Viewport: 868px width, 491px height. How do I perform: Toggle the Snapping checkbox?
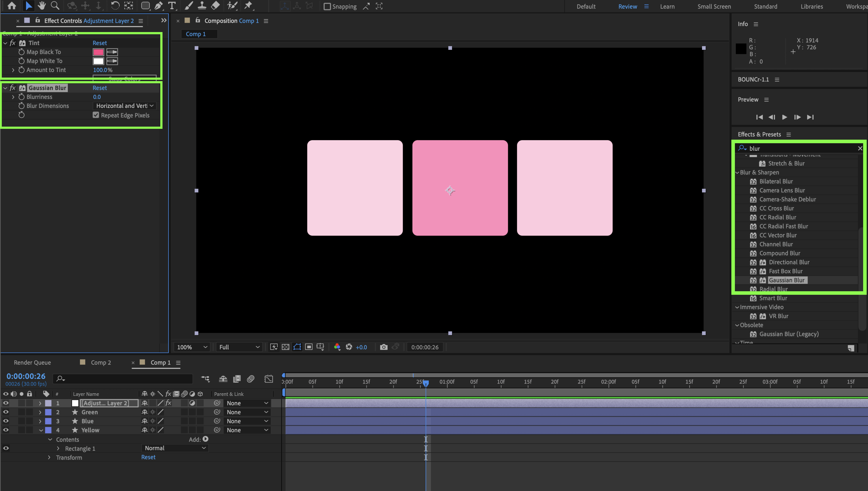pos(327,6)
